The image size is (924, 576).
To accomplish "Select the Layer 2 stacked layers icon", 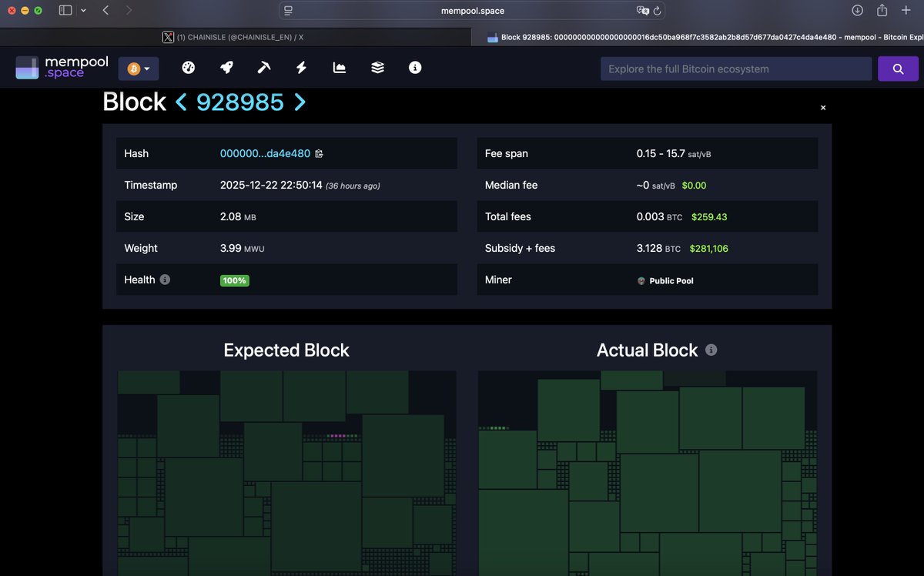I will pyautogui.click(x=377, y=68).
